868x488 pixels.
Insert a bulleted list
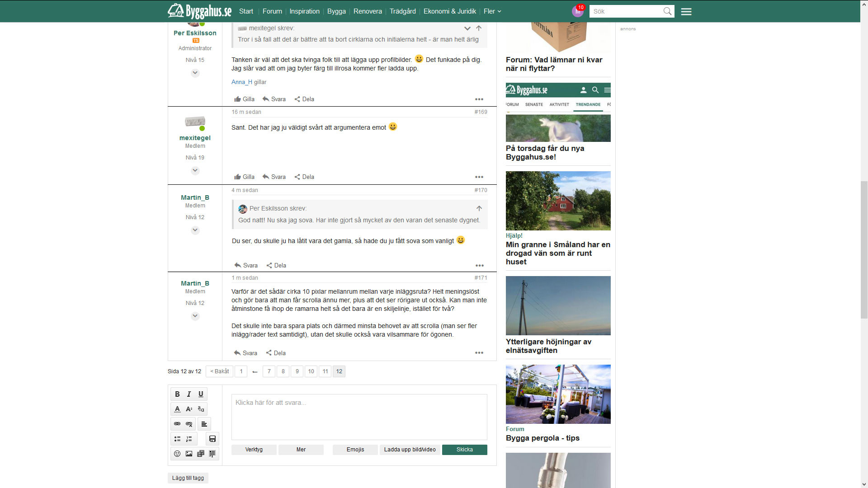click(x=177, y=439)
